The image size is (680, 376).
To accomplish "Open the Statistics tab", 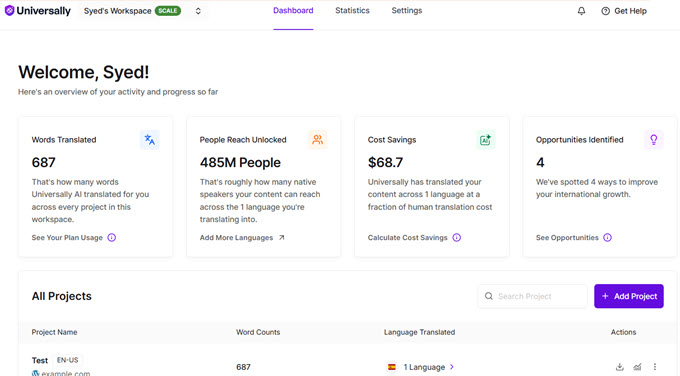I will pyautogui.click(x=352, y=10).
